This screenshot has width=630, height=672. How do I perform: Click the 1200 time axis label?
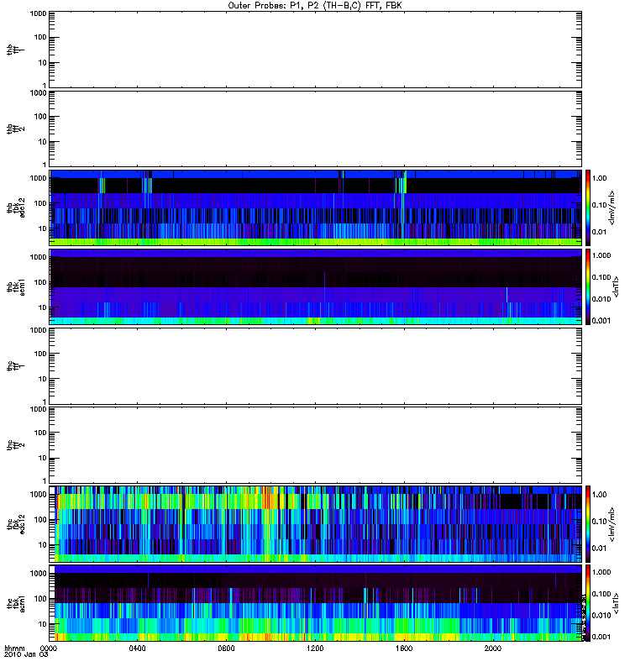315,648
